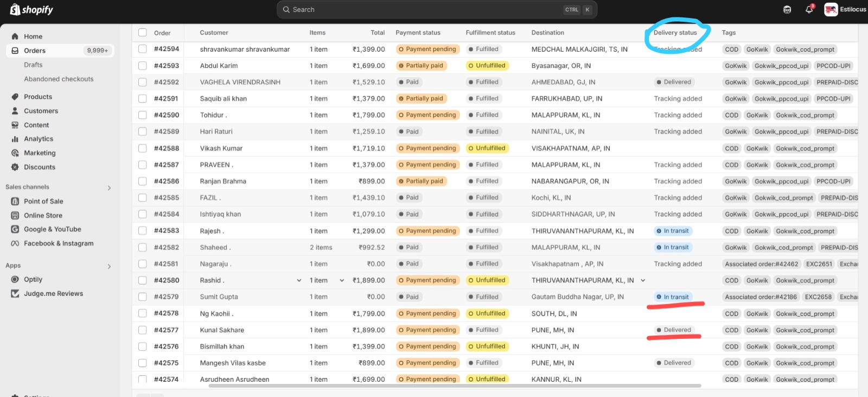Click the search magnifier icon
The image size is (868, 397).
(286, 9)
